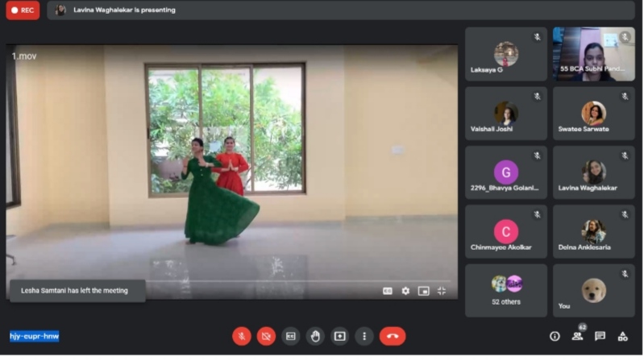
Task: Click the Present now screen share icon
Action: tap(340, 336)
